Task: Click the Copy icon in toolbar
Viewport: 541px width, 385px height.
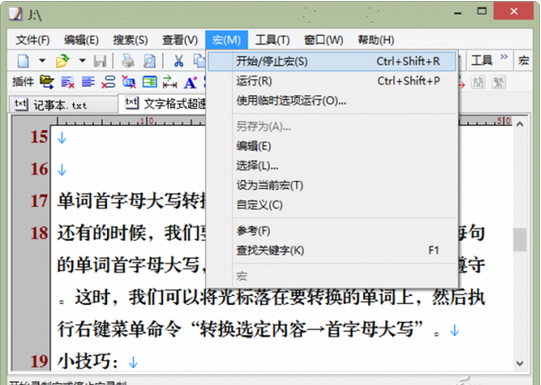Action: [x=199, y=61]
